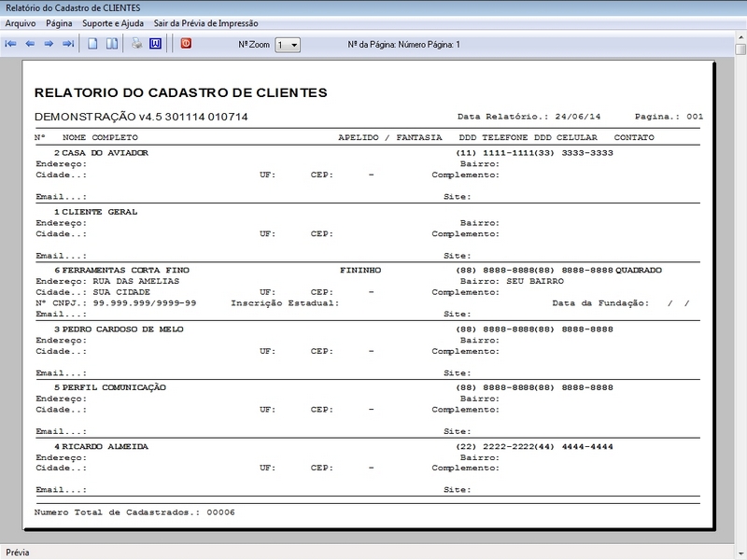The image size is (747, 560).
Task: Click the next page arrow icon
Action: click(x=49, y=44)
